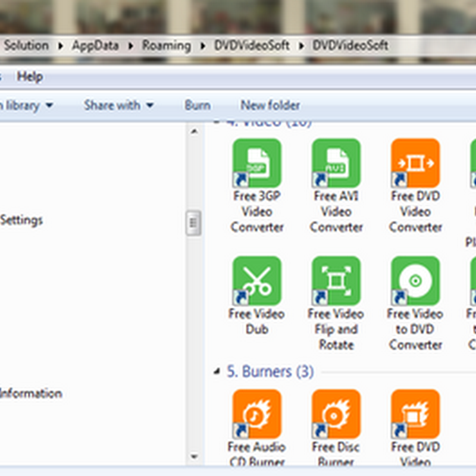The image size is (476, 476).
Task: Launch the Free Video Dub scissors icon
Action: (257, 280)
